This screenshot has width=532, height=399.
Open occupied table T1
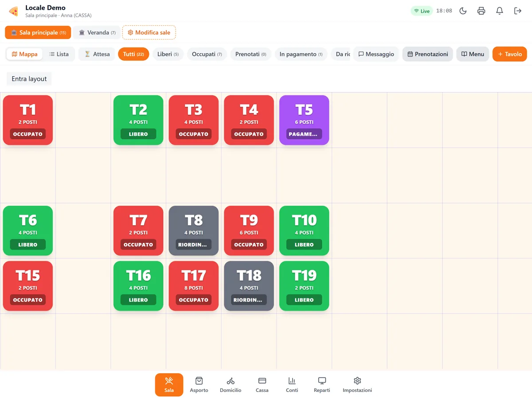coord(28,120)
